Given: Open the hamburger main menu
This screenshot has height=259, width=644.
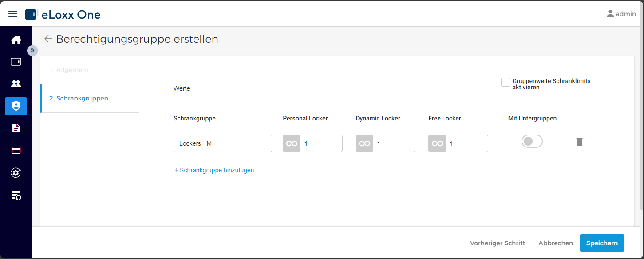Looking at the screenshot, I should [13, 14].
